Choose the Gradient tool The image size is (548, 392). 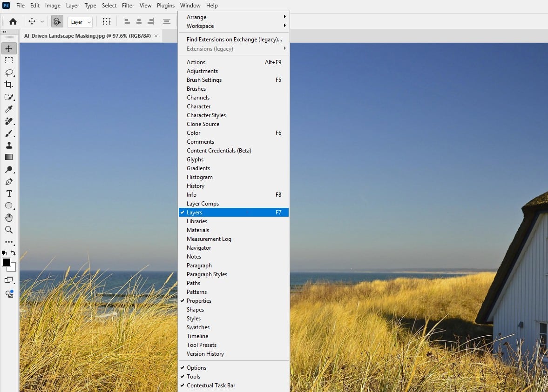[9, 158]
